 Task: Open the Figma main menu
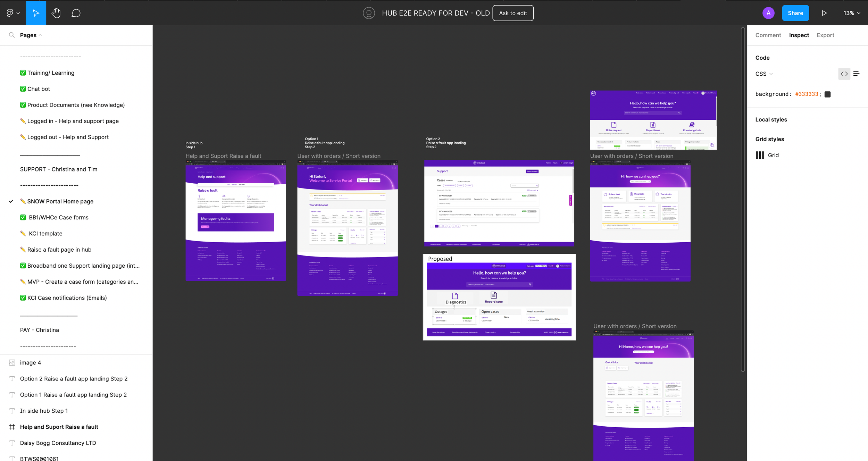tap(13, 13)
